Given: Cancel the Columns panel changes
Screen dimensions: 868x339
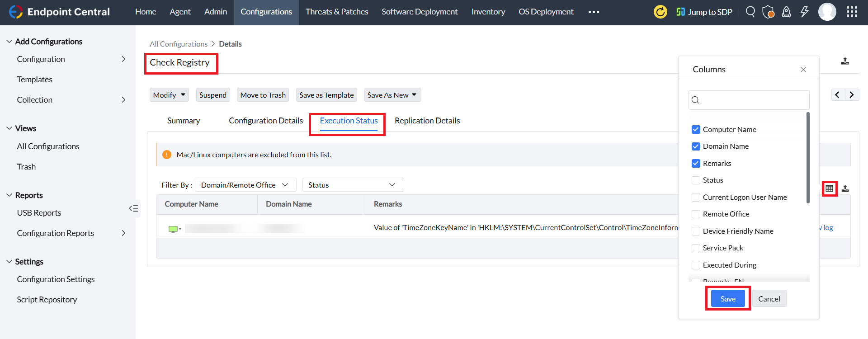Looking at the screenshot, I should point(769,299).
